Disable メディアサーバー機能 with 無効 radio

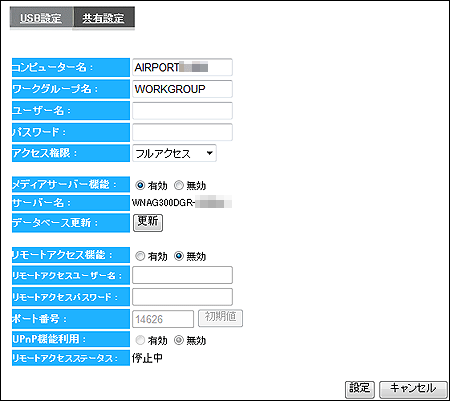click(x=179, y=185)
